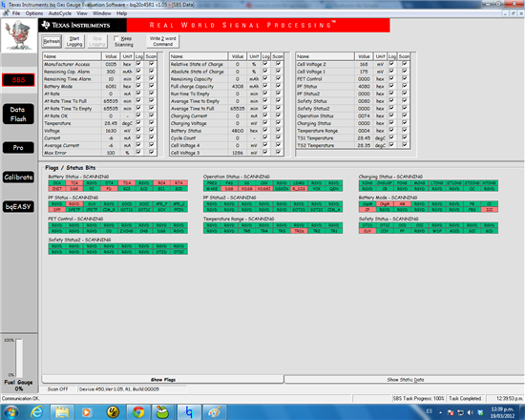Click the Show Flags tab button

162,380
